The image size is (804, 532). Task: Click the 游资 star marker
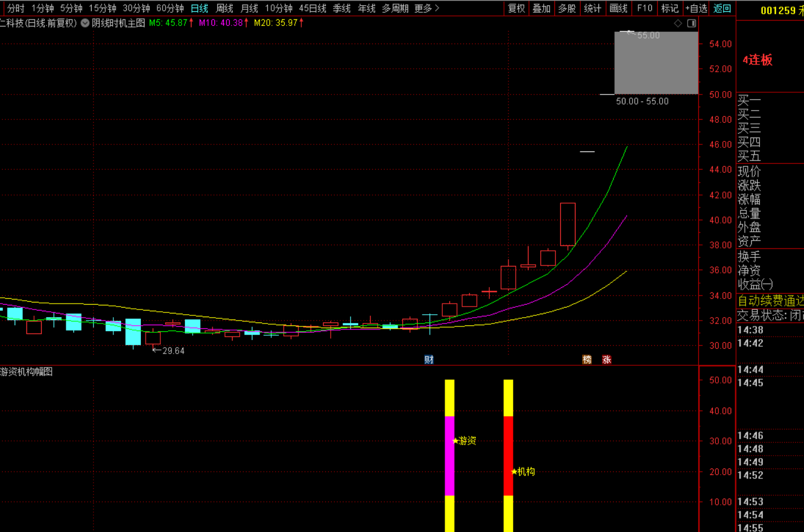coord(464,440)
